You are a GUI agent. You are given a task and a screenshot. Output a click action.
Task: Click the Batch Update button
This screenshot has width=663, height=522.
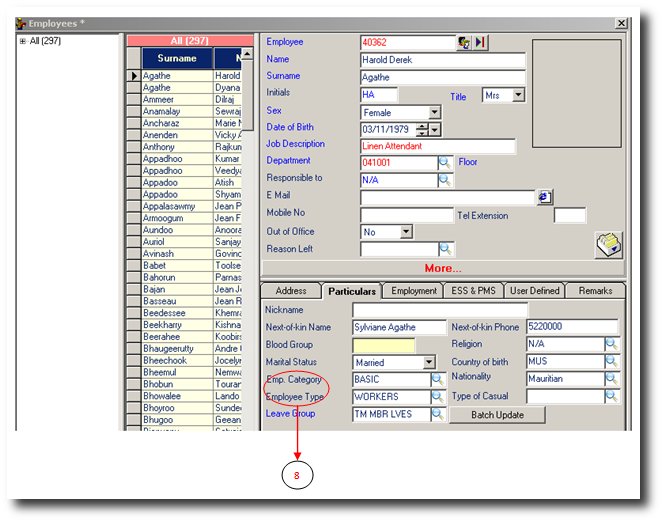[497, 415]
